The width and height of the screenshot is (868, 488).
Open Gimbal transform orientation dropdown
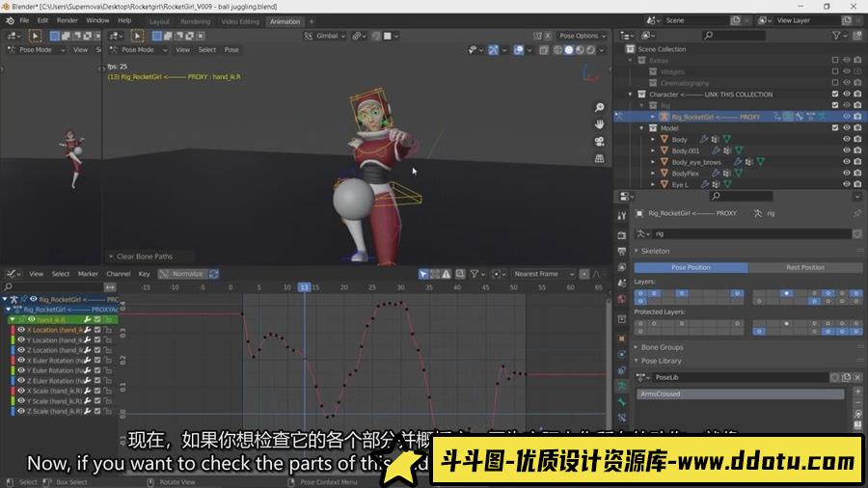326,36
